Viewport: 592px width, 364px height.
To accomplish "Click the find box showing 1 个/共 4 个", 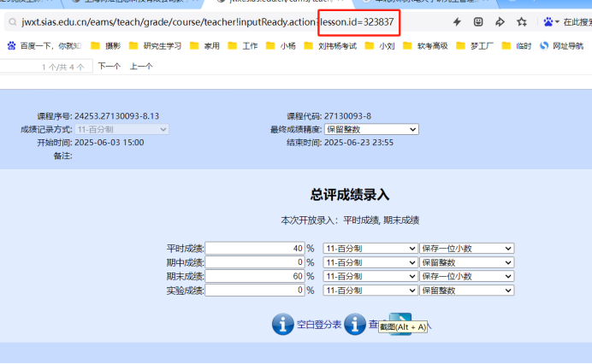I will tap(46, 67).
